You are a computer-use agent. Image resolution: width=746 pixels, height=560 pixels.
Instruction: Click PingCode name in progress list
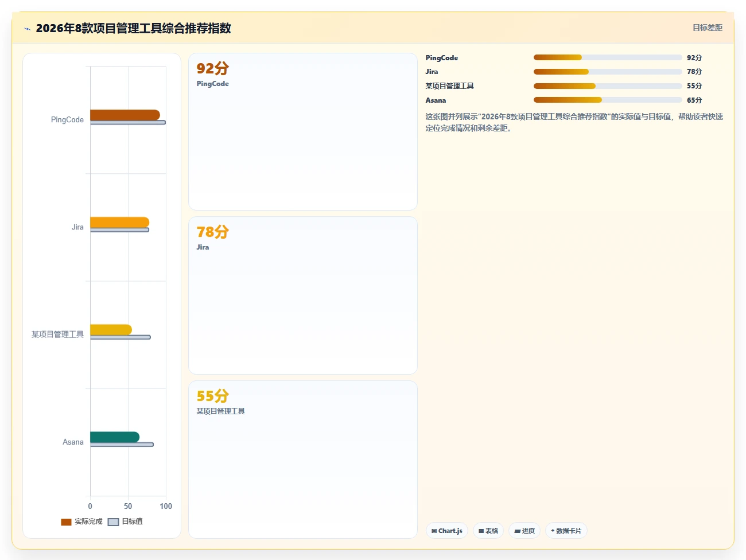coord(441,58)
